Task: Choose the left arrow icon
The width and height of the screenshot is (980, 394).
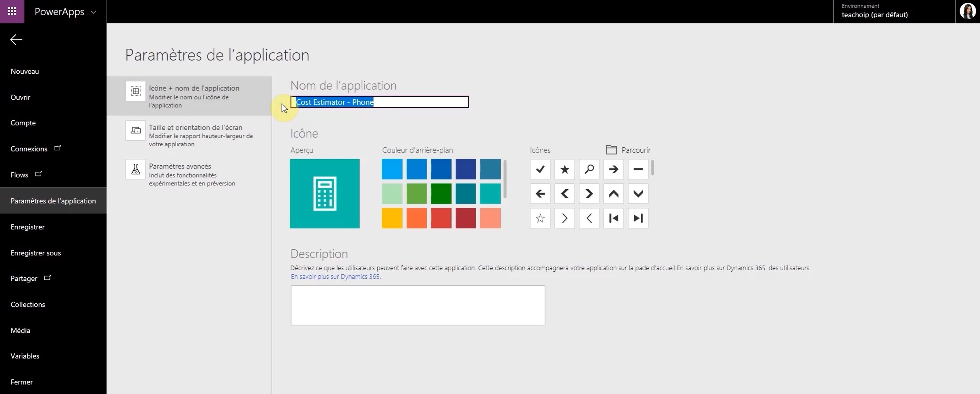Action: point(540,193)
